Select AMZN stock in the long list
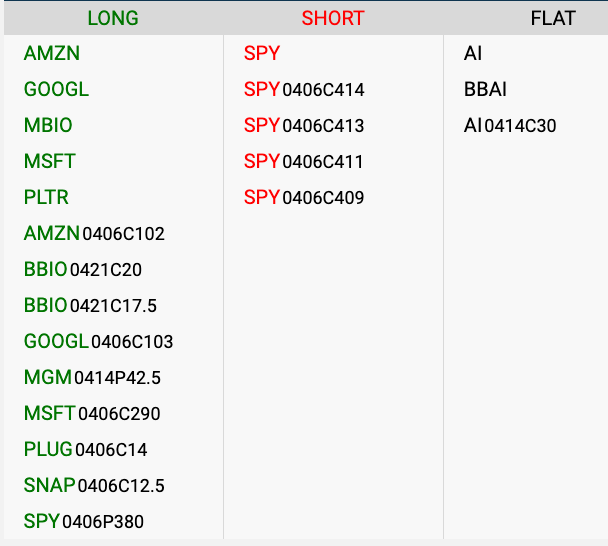Viewport: 608px width, 546px height. [x=51, y=54]
